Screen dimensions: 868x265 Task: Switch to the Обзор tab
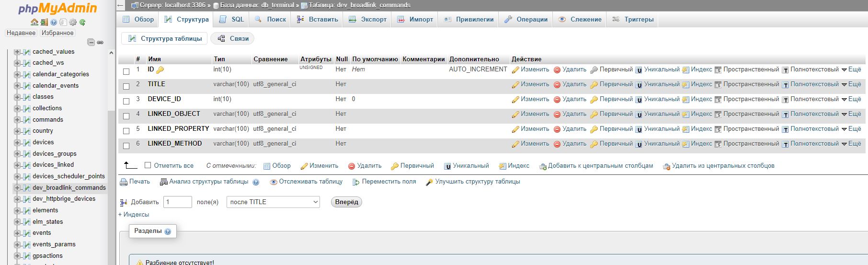[x=138, y=20]
